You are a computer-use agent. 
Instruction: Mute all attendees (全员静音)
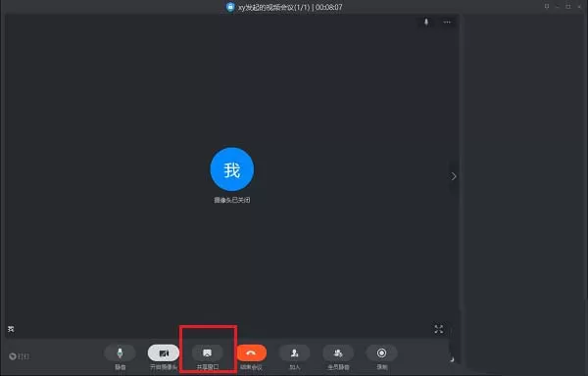[338, 353]
